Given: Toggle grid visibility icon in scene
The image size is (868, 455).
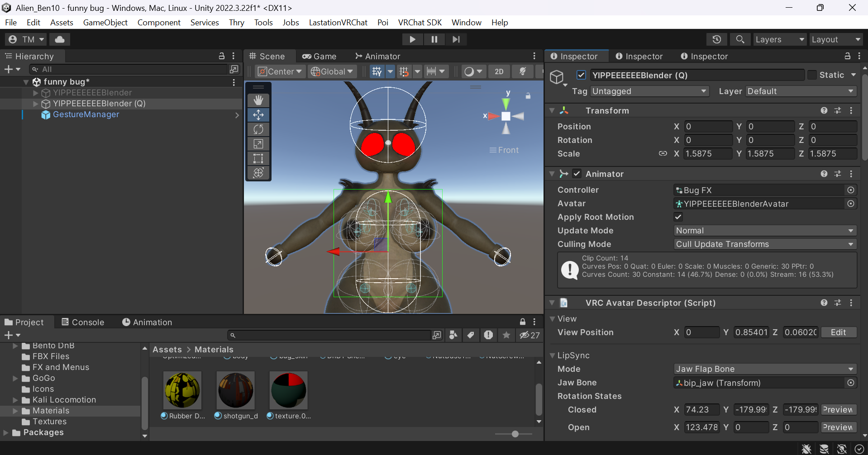Looking at the screenshot, I should click(377, 71).
